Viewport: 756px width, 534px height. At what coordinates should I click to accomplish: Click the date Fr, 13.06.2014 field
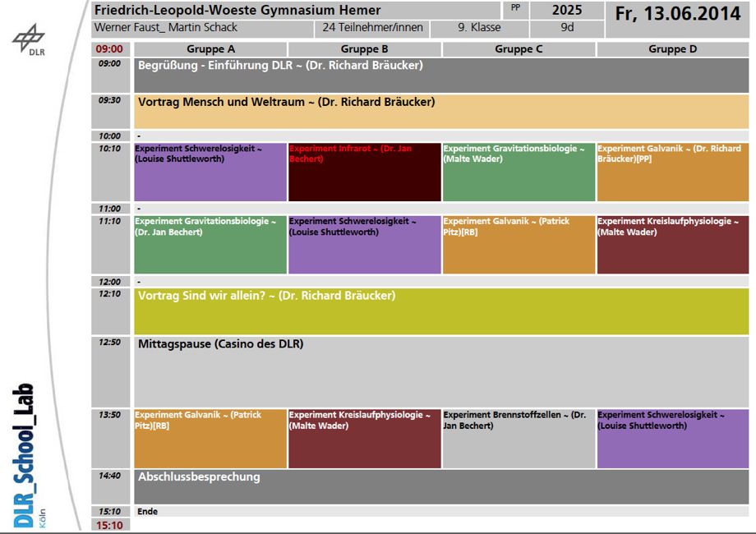pyautogui.click(x=678, y=15)
